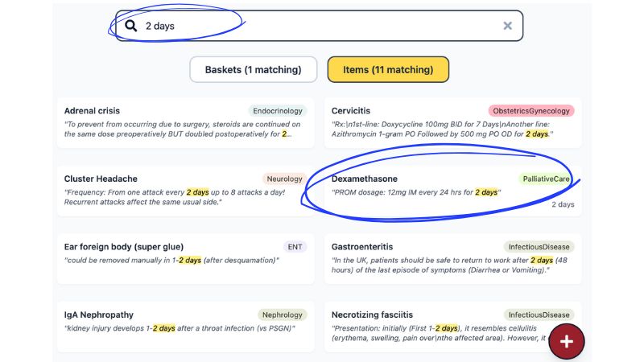Click the Endocrinology category tag
The image size is (644, 362).
(278, 111)
